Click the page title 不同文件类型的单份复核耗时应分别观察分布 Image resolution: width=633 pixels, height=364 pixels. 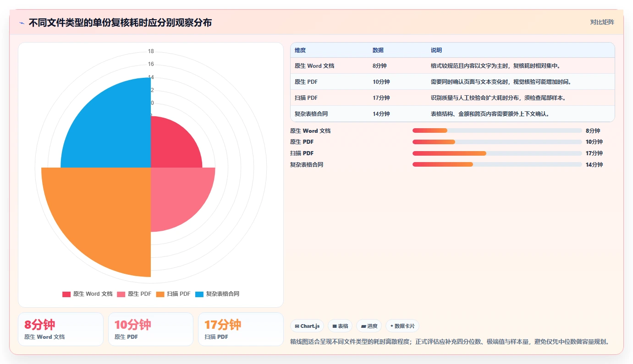click(x=120, y=23)
